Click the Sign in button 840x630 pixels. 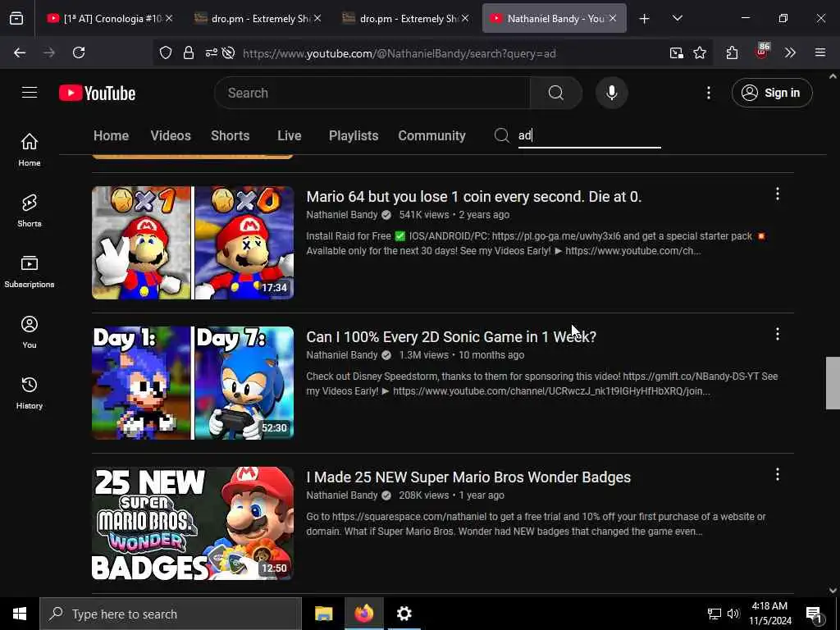point(771,93)
